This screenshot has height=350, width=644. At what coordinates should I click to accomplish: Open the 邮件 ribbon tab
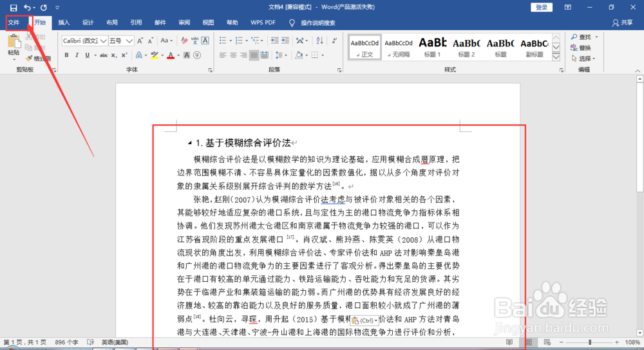(160, 23)
